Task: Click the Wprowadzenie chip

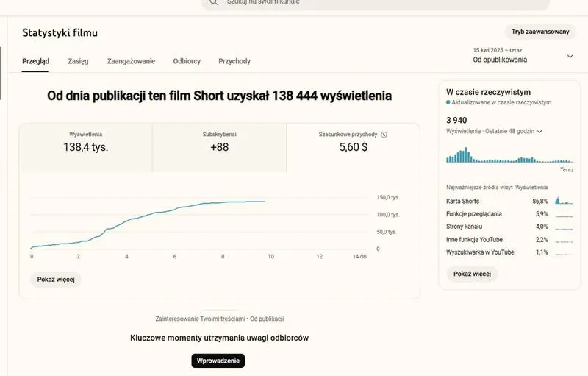Action: 218,361
